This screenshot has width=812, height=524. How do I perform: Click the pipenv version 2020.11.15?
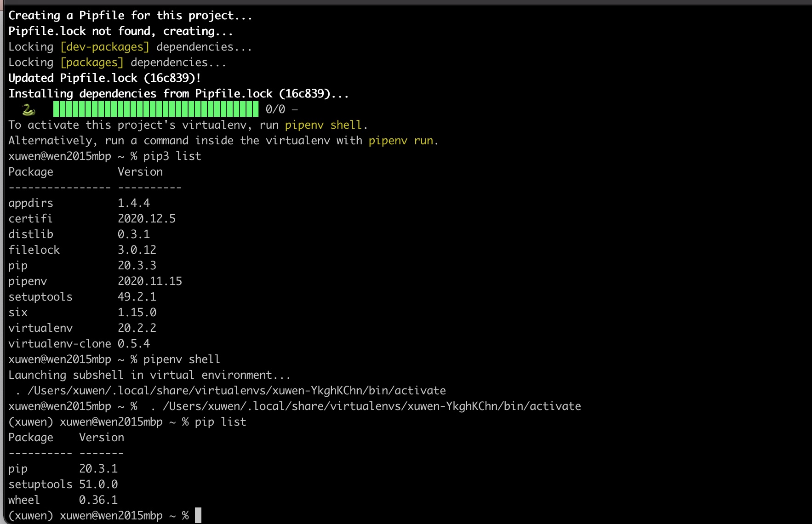[x=149, y=281]
